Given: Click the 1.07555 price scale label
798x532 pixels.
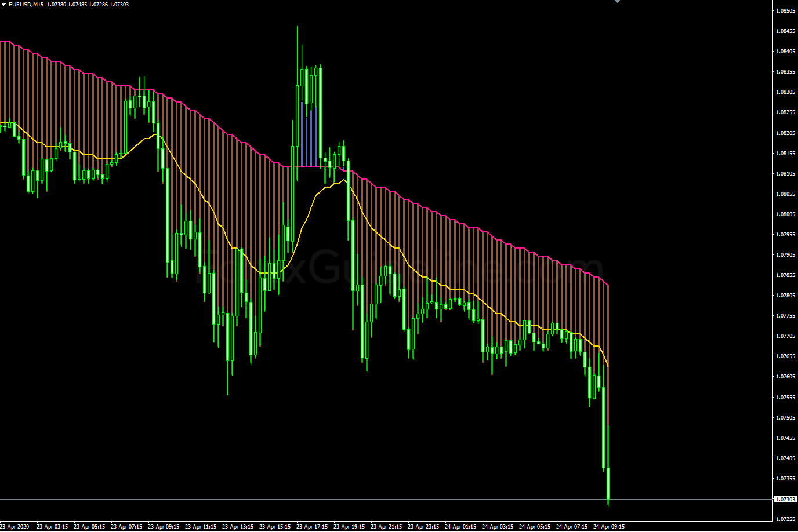Looking at the screenshot, I should pos(785,397).
